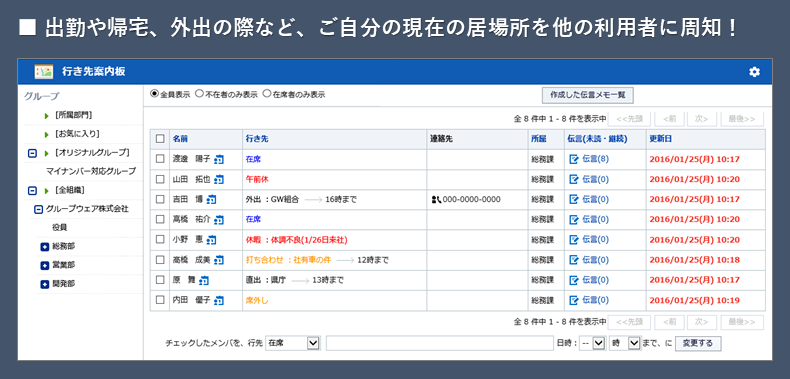Image resolution: width=790 pixels, height=379 pixels.
Task: Open 休暇 status link for 小野 恵
Action: coord(296,240)
